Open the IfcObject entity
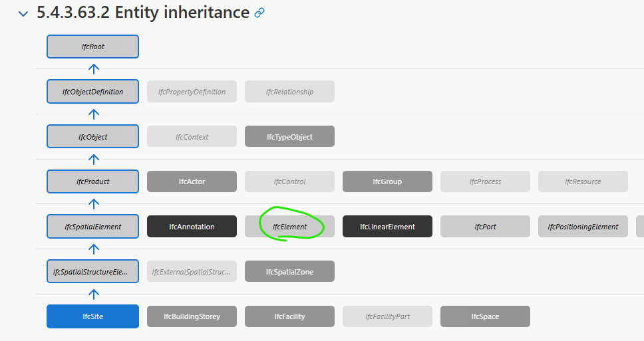 93,137
